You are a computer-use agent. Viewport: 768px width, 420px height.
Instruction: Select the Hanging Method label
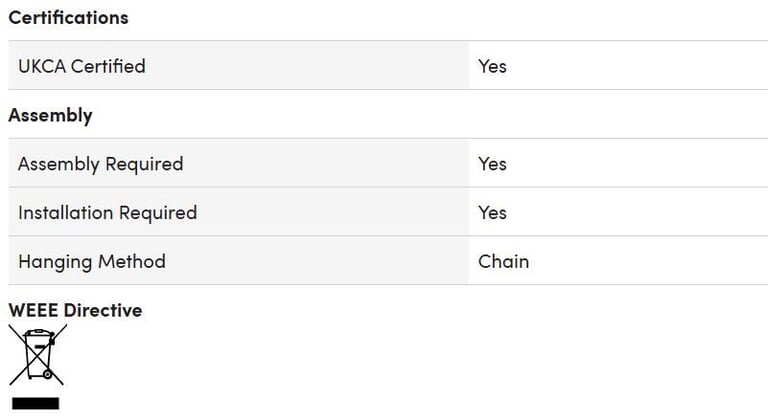pyautogui.click(x=92, y=262)
